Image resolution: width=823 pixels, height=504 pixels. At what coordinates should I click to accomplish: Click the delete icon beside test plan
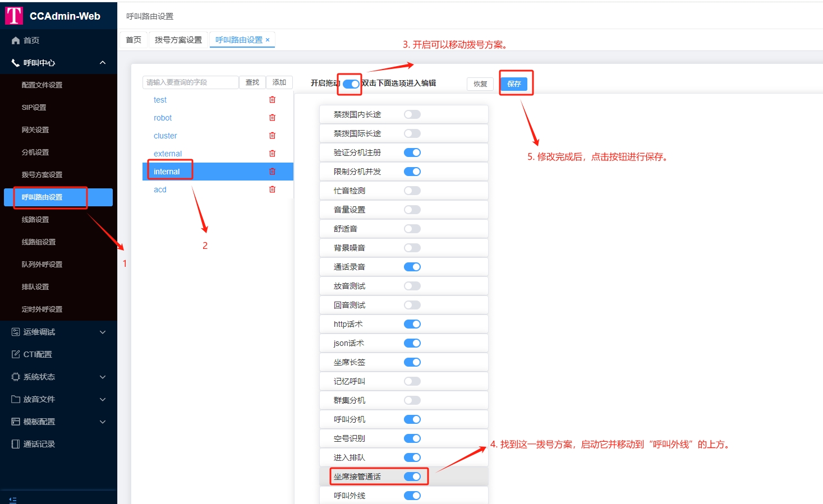(273, 99)
